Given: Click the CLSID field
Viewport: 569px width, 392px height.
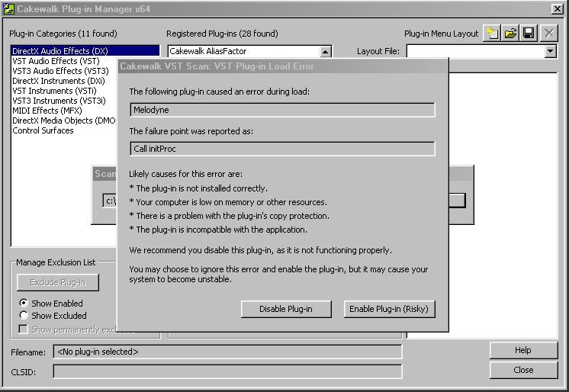Looking at the screenshot, I should coord(227,371).
